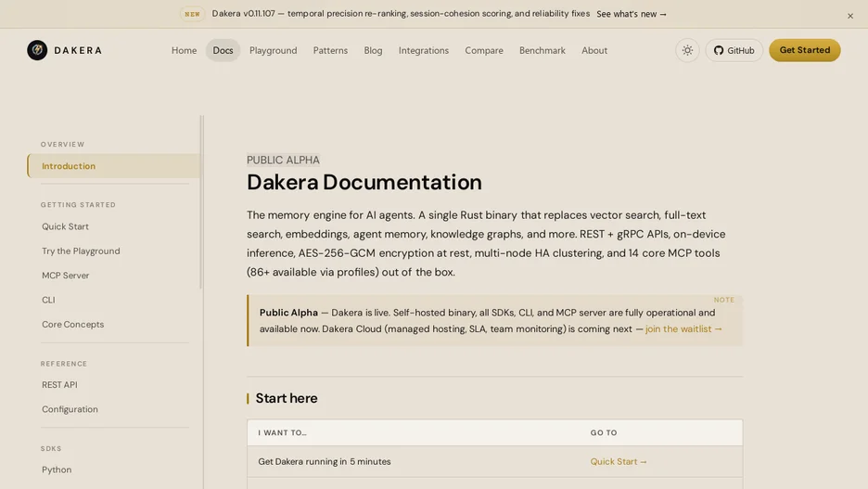Select Introduction in the sidebar
The width and height of the screenshot is (868, 489).
(x=113, y=166)
